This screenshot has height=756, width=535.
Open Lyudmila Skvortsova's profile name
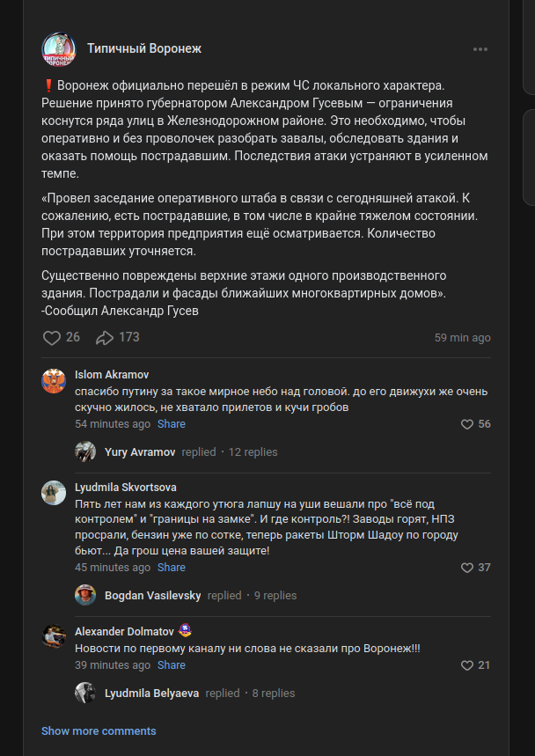point(125,488)
